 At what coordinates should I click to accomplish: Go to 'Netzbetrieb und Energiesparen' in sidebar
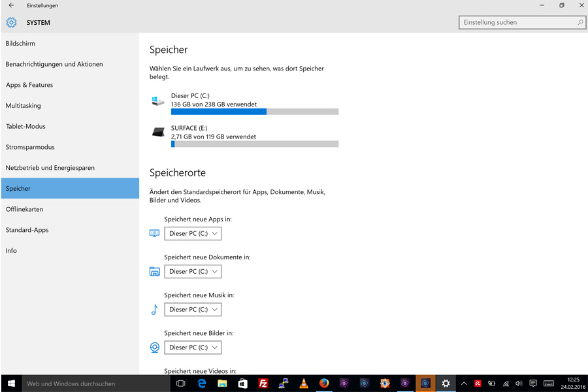pos(50,168)
